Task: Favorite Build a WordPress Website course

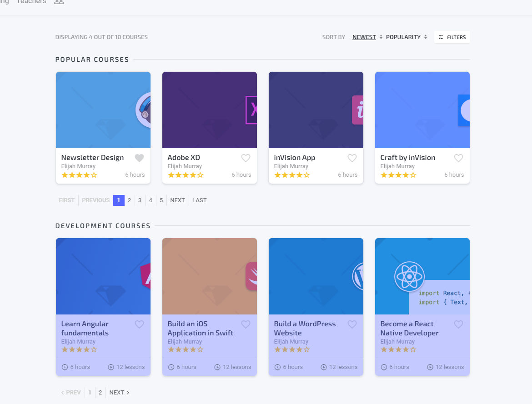Action: pos(352,324)
